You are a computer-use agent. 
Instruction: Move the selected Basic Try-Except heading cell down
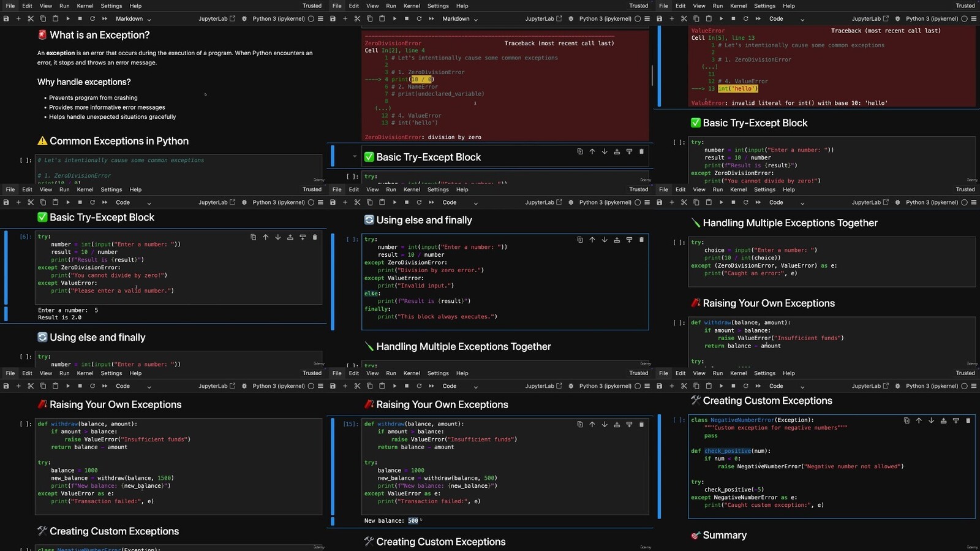(605, 151)
